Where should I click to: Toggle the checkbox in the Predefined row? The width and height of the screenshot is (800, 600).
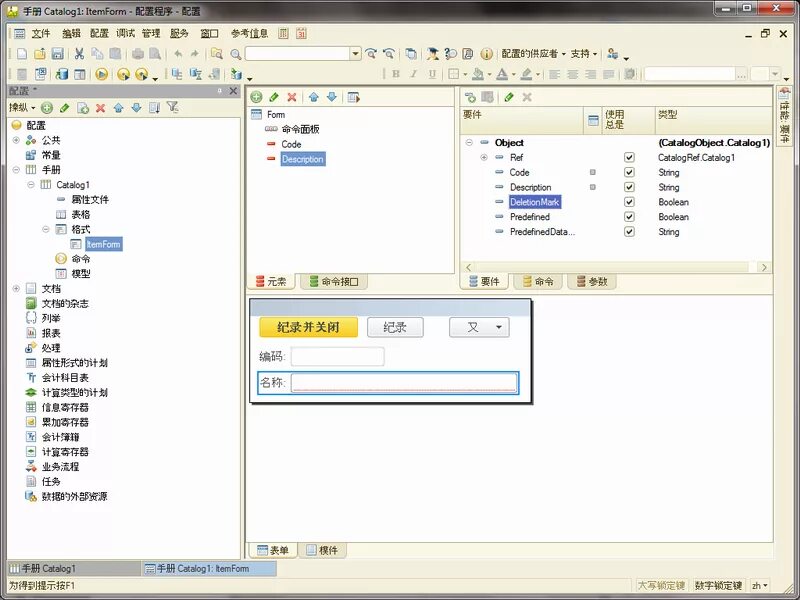(629, 217)
